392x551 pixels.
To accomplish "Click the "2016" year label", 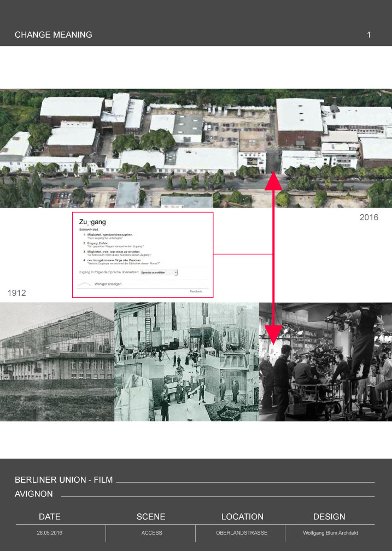I will coord(368,218).
